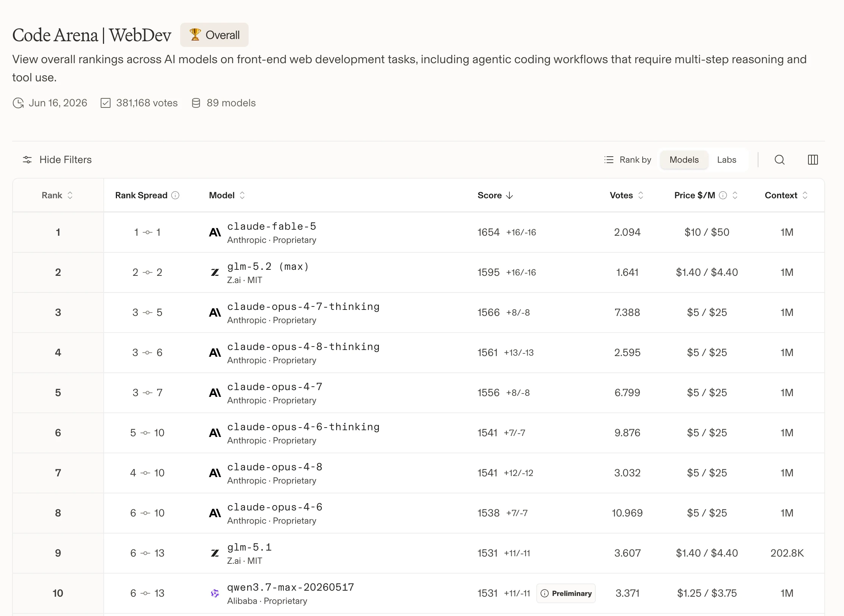Click the votes value 7.388
This screenshot has height=616, width=844.
tap(627, 313)
